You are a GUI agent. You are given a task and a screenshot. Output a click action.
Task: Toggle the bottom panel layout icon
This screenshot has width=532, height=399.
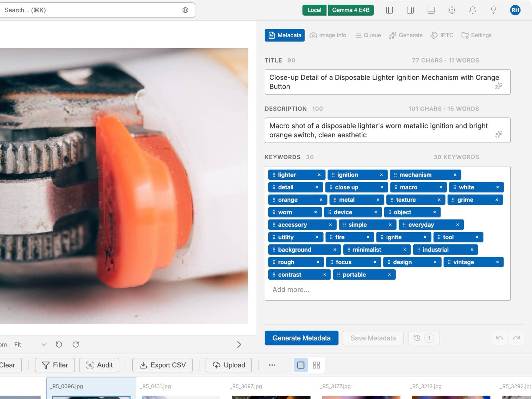pyautogui.click(x=431, y=10)
